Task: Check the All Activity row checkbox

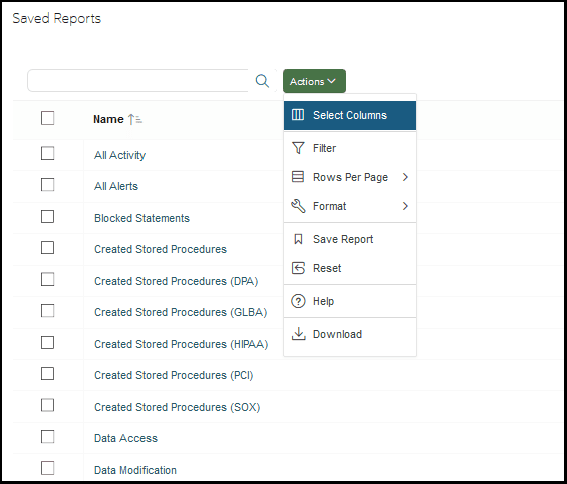Action: (47, 153)
